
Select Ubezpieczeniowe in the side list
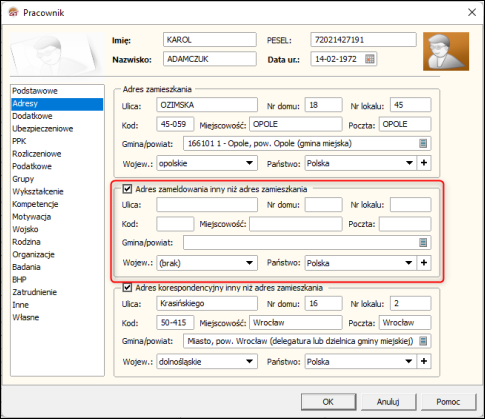(x=43, y=129)
